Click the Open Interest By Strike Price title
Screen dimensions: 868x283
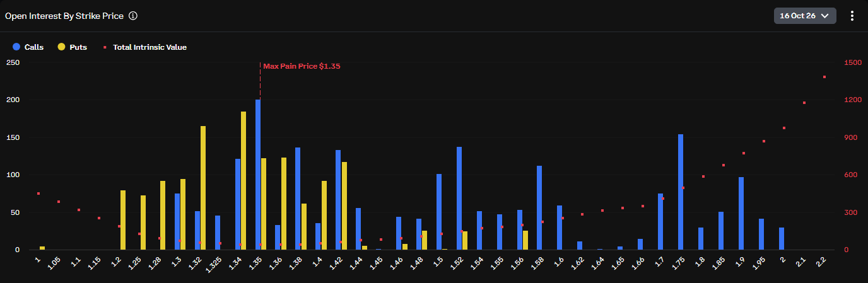(64, 16)
